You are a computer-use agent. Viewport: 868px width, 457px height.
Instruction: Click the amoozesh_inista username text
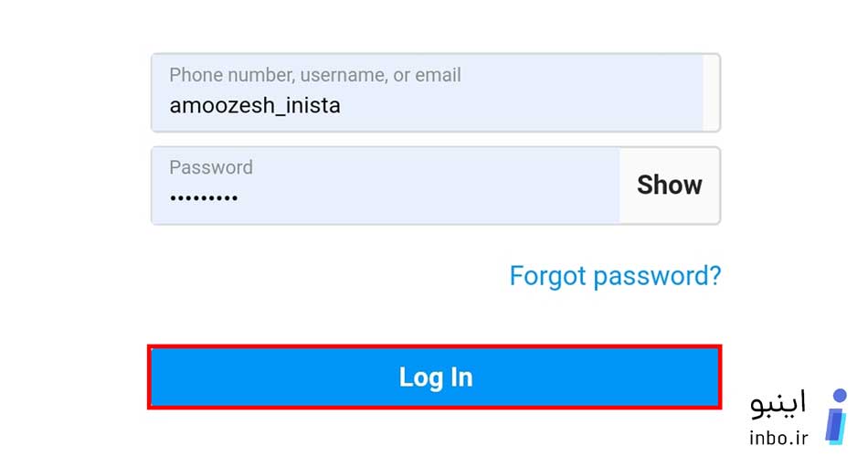tap(255, 105)
